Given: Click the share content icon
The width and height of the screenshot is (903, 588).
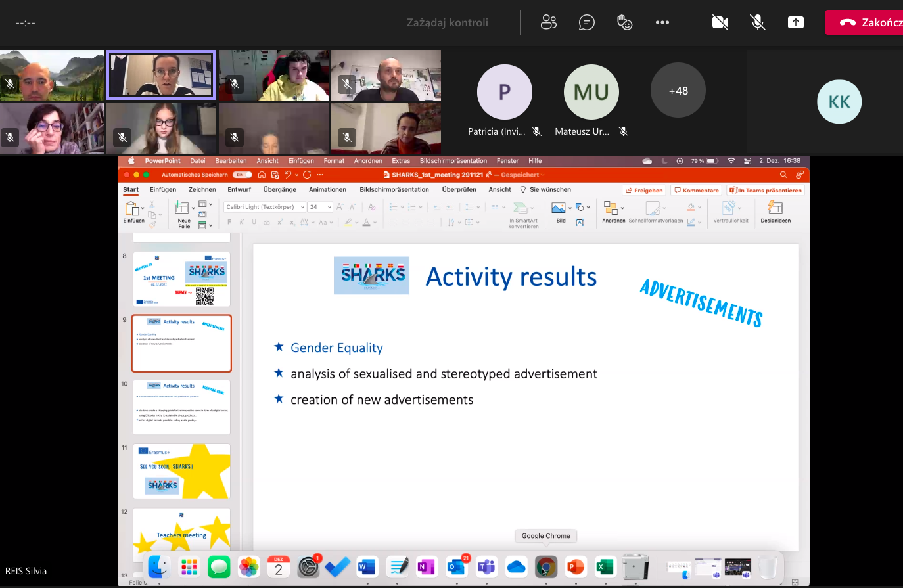Looking at the screenshot, I should [x=795, y=22].
